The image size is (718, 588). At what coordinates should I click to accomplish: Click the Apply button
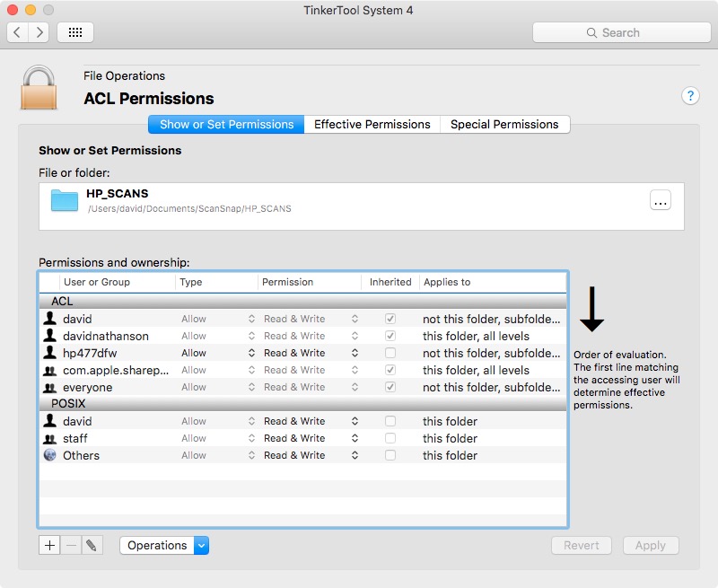(x=650, y=546)
